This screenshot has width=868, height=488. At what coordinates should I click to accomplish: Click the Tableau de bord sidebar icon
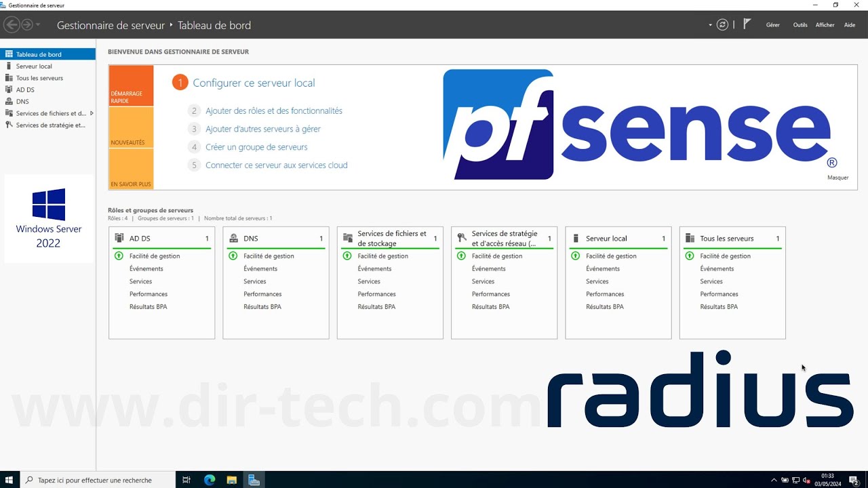coord(9,54)
